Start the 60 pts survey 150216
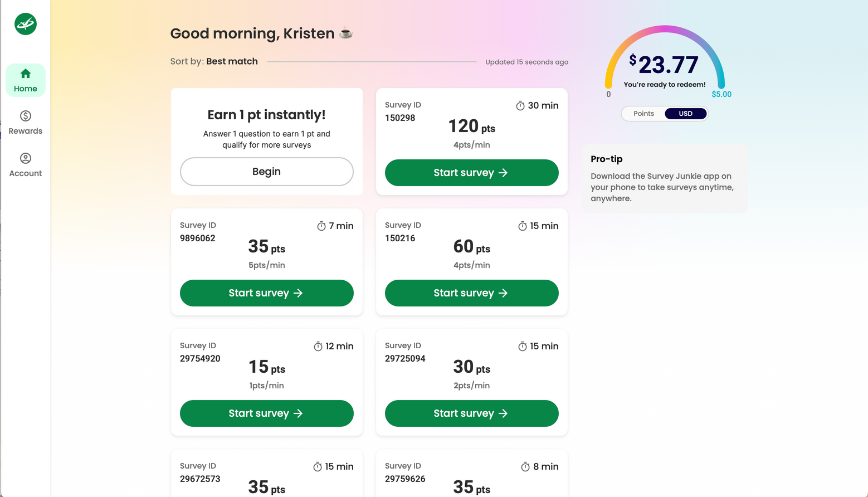Screen dimensions: 868x497 click(x=471, y=293)
